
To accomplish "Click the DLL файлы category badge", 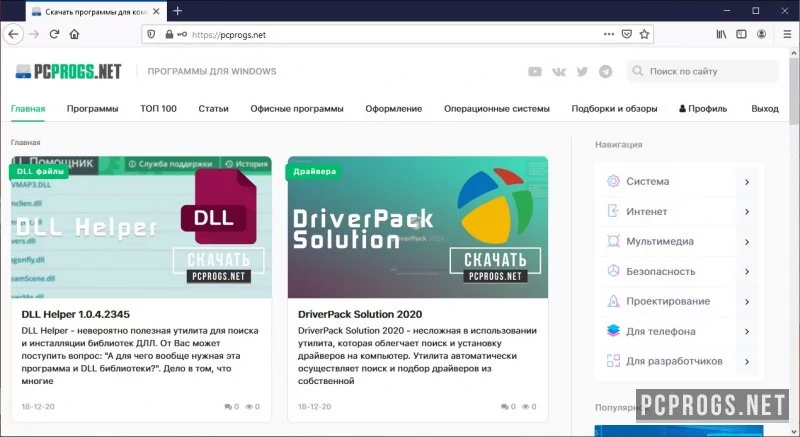I will [x=39, y=171].
